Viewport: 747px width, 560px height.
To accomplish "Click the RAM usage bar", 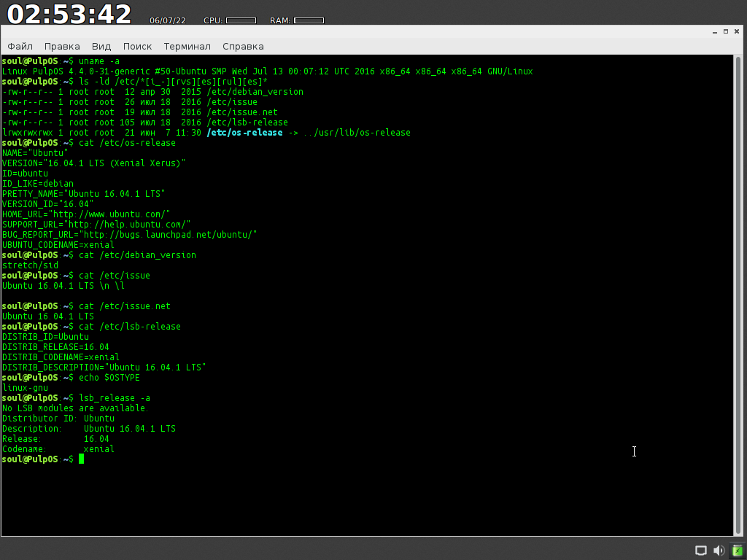I will pos(309,20).
